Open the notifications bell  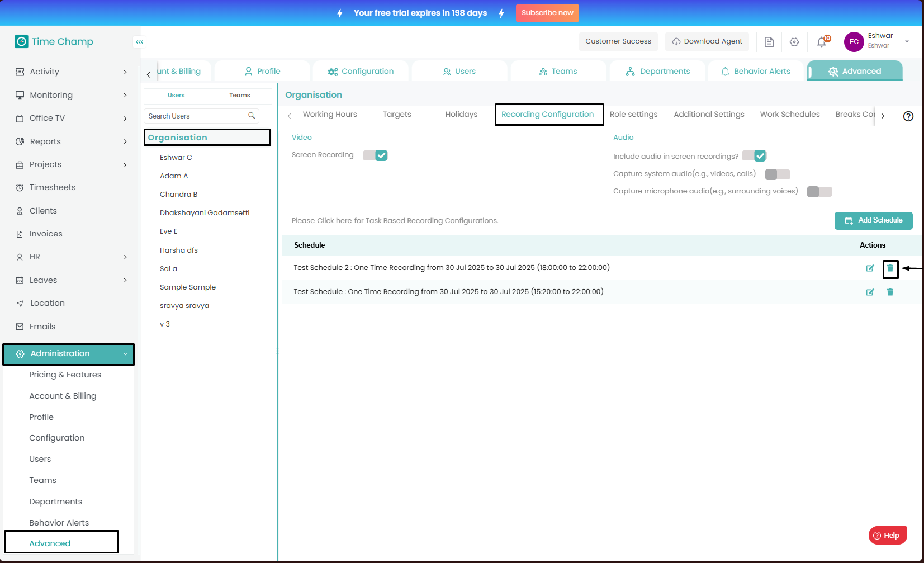[x=822, y=42]
